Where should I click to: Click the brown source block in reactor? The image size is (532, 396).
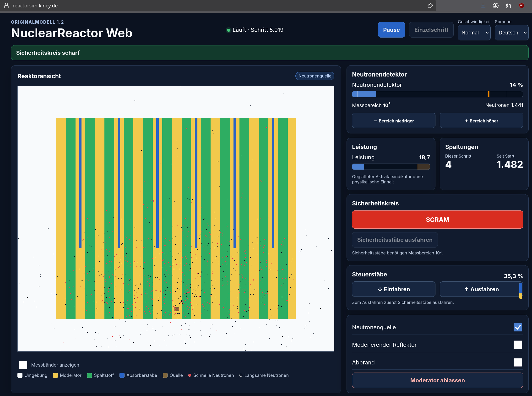[177, 309]
